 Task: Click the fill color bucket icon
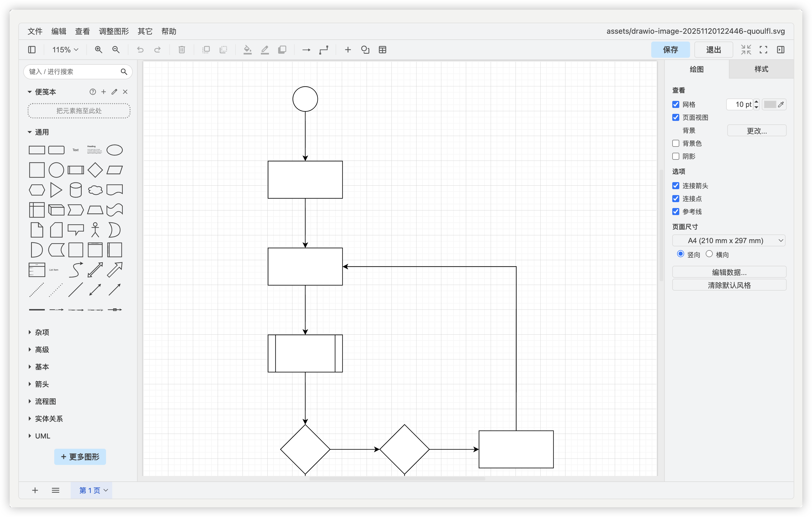pos(248,50)
